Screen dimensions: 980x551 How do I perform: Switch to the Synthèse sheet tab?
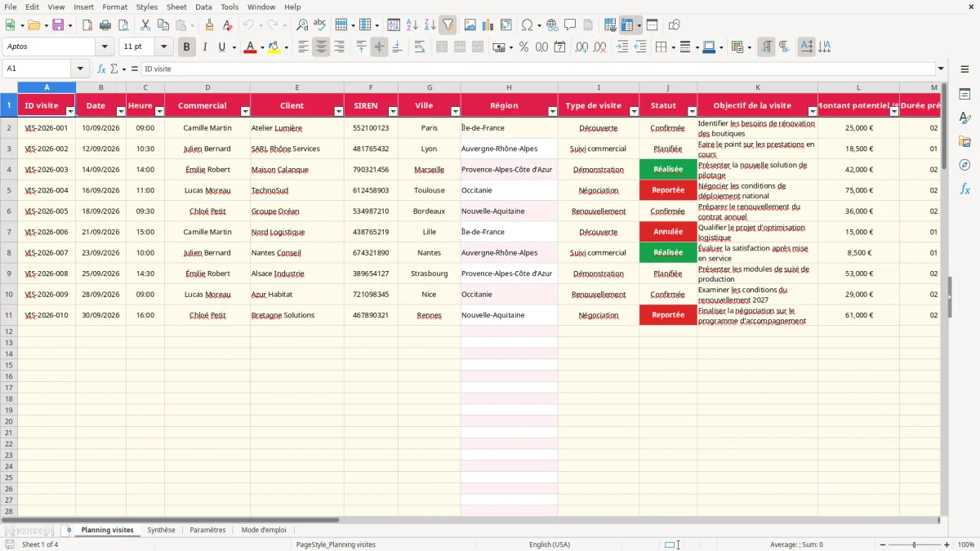click(161, 531)
